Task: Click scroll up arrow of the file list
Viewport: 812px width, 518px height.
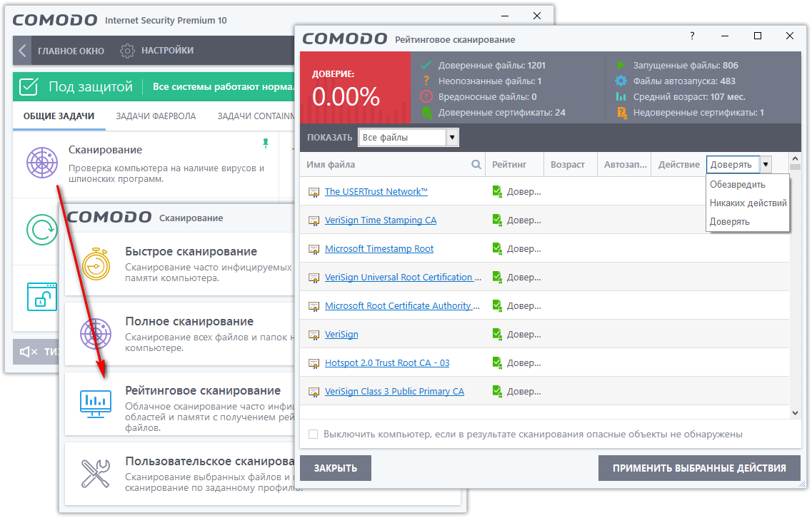Action: pyautogui.click(x=795, y=158)
